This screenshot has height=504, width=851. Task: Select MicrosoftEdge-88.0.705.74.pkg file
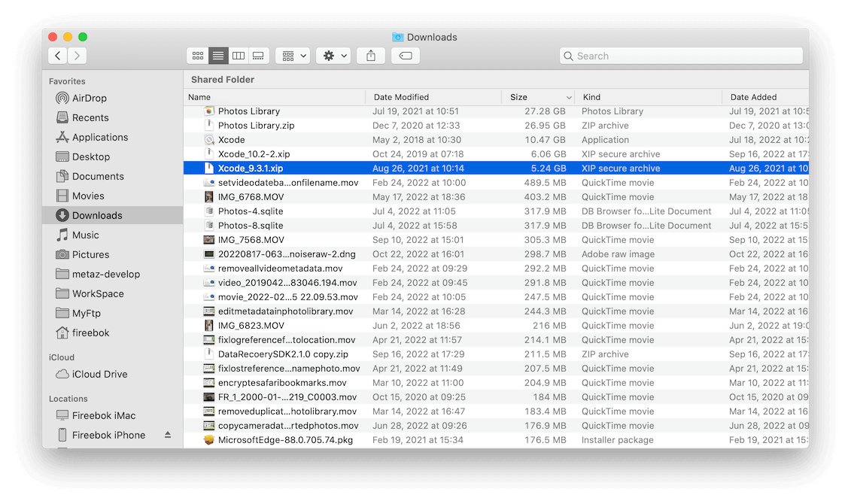[496, 440]
